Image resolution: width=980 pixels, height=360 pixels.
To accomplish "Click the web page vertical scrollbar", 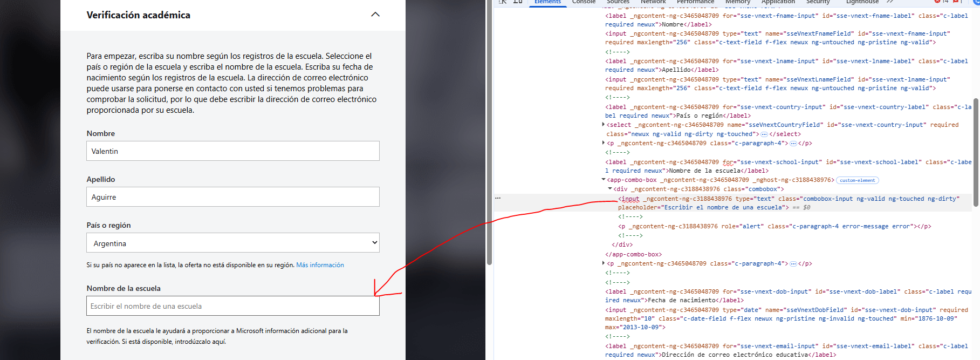I will pyautogui.click(x=489, y=132).
